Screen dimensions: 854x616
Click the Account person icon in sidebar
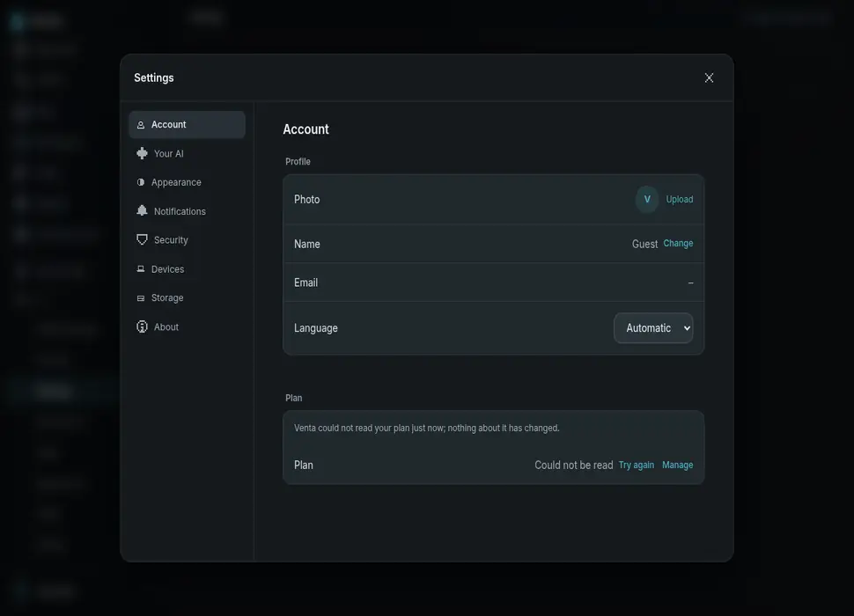tap(141, 125)
